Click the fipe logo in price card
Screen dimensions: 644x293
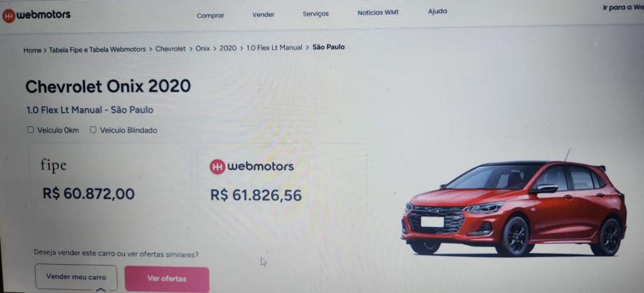point(53,165)
